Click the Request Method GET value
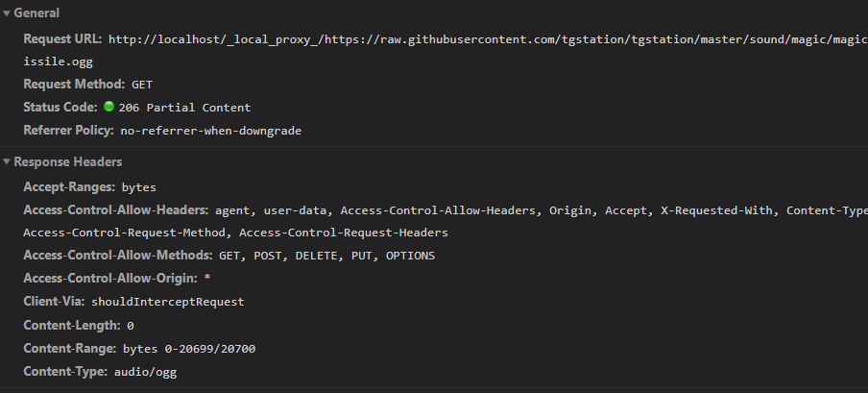The width and height of the screenshot is (868, 393). [142, 85]
